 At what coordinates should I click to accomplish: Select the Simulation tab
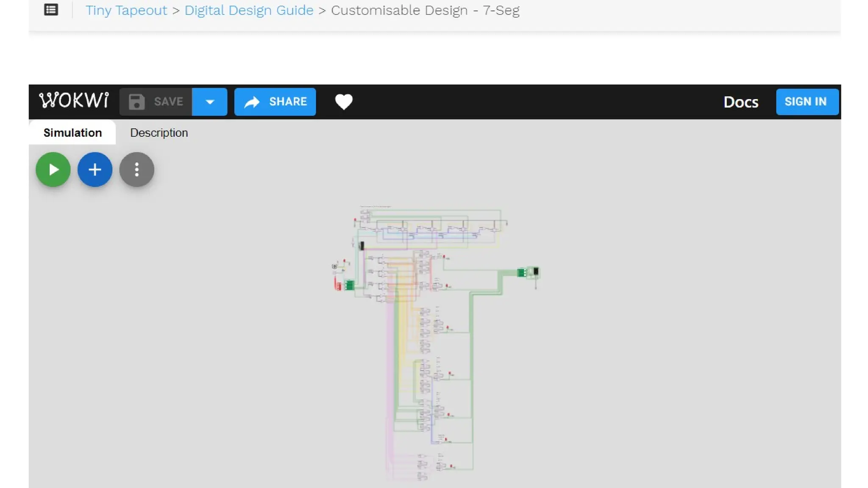(72, 133)
